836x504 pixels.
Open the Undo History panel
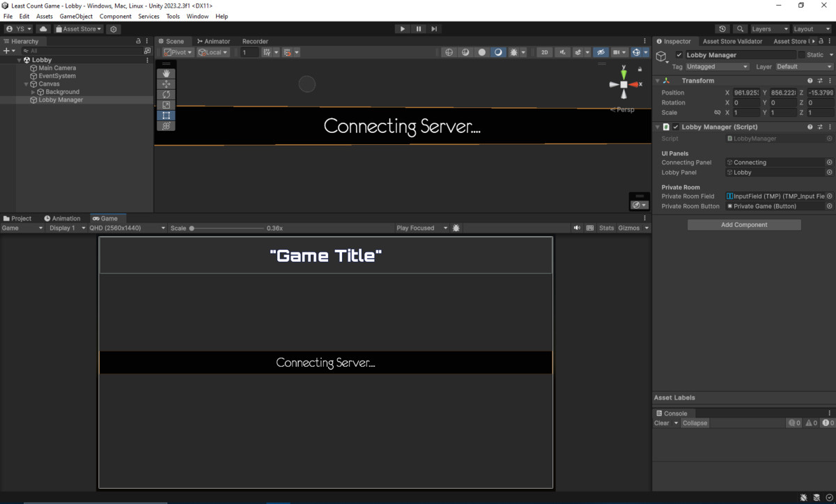(722, 29)
